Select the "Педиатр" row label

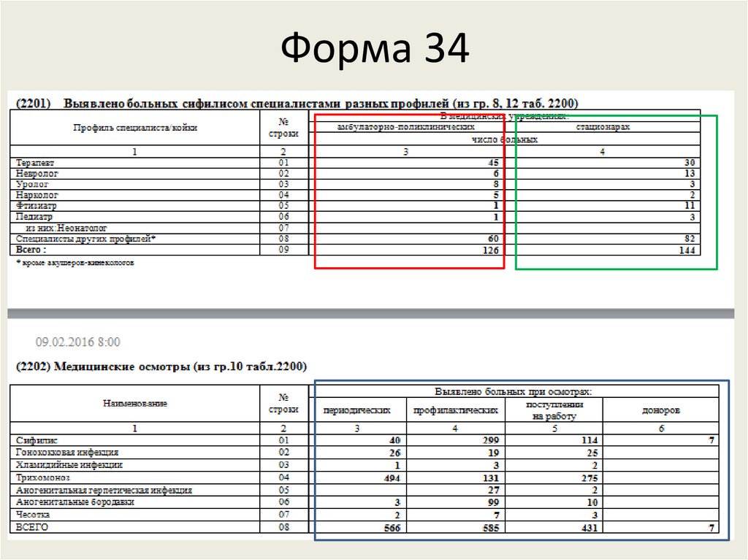tap(34, 217)
